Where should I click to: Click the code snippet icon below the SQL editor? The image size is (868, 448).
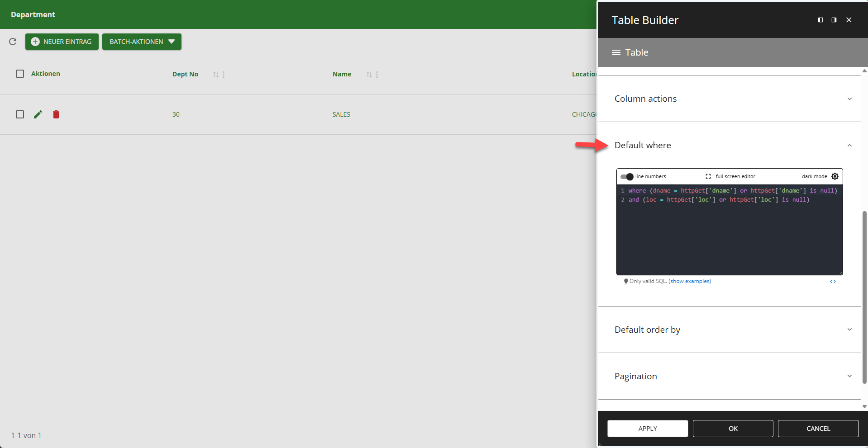[x=833, y=281]
